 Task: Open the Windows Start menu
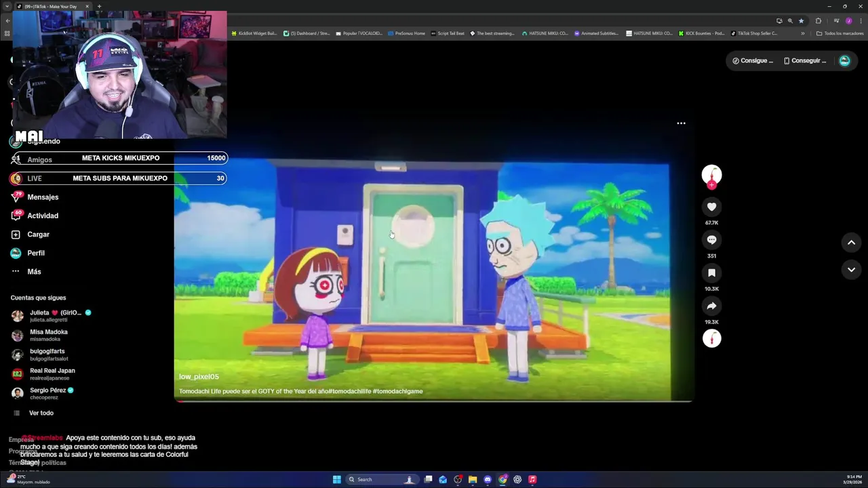tap(336, 479)
